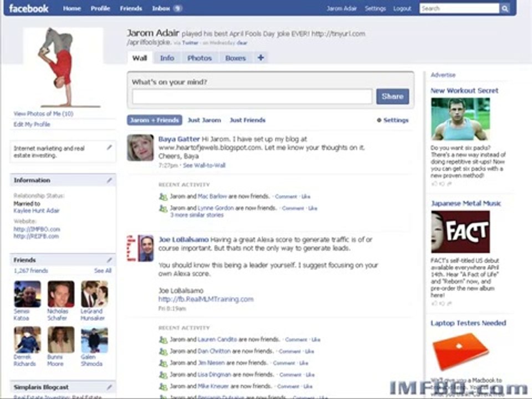Switch to the Boxes tab
This screenshot has height=399, width=532.
click(236, 58)
